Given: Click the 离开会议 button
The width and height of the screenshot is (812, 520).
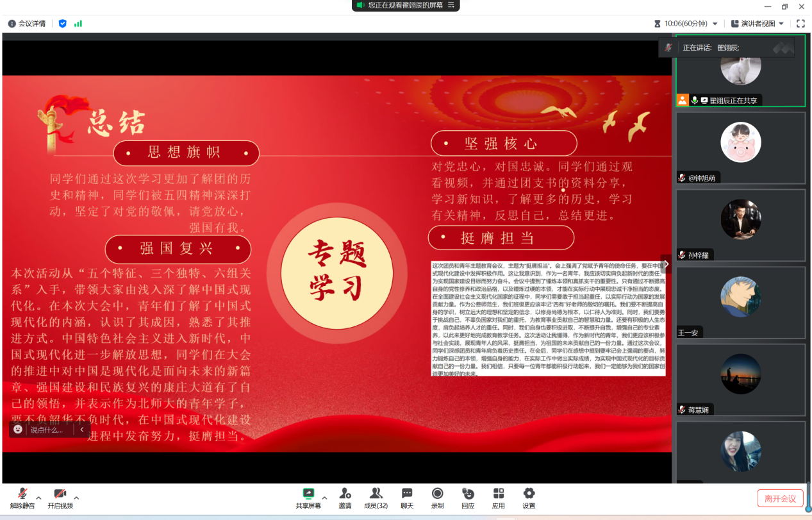Looking at the screenshot, I should pos(780,498).
